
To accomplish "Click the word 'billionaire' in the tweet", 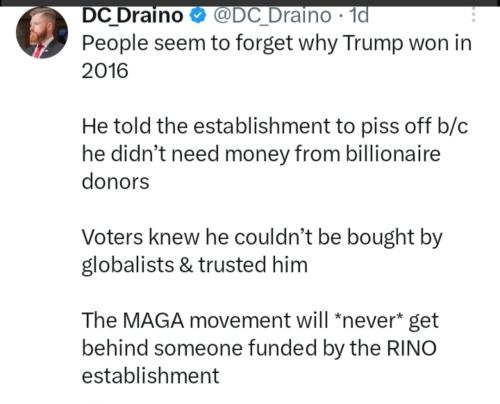I will [x=393, y=154].
